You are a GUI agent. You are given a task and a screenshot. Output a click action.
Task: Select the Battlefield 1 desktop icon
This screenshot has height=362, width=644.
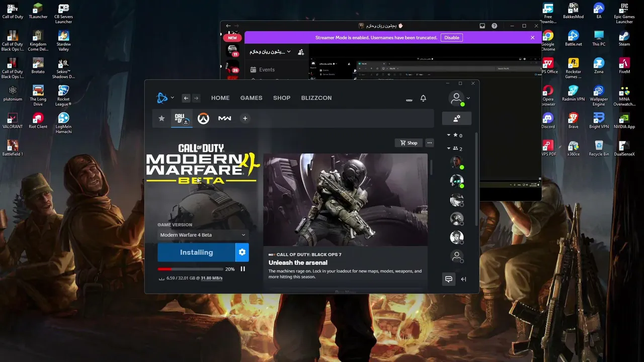pos(13,149)
